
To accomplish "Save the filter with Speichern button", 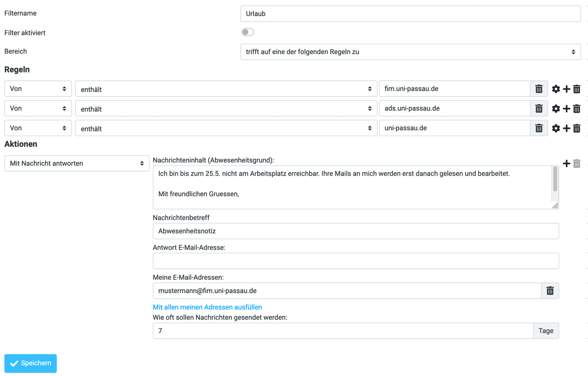I will [x=30, y=363].
